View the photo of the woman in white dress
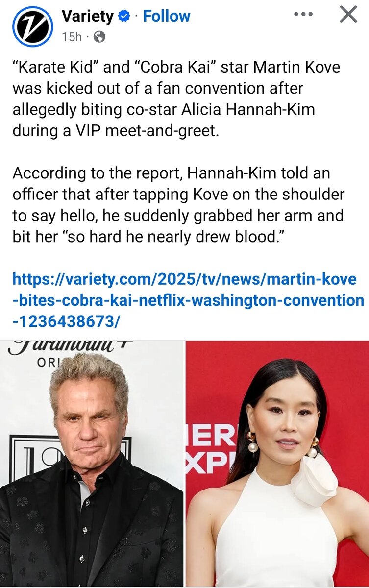This screenshot has height=588, width=369. [x=277, y=464]
